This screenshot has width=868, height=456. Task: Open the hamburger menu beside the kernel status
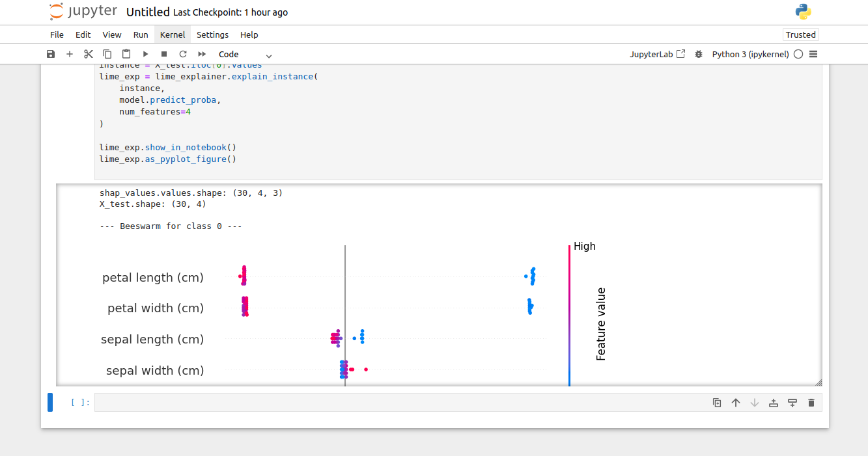coord(813,54)
